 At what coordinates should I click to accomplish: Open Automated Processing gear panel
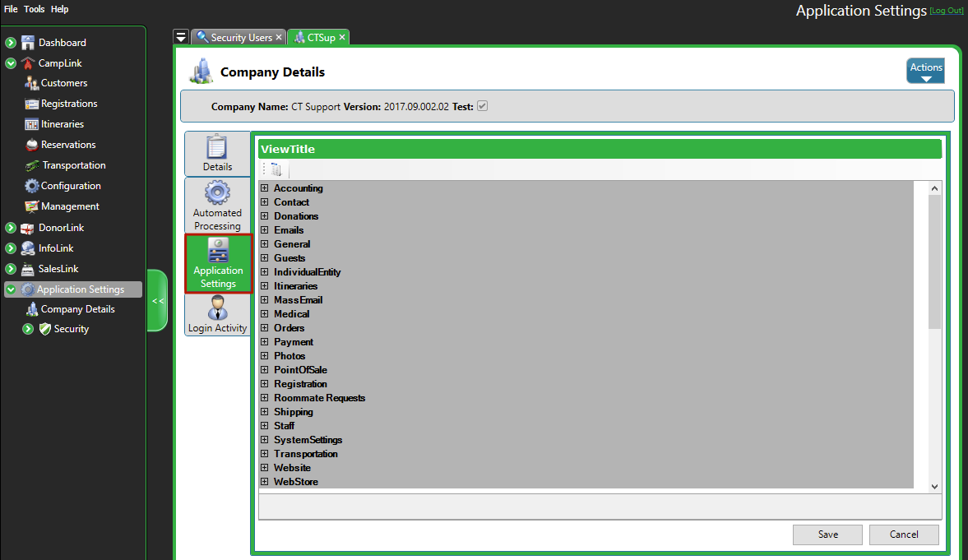217,206
